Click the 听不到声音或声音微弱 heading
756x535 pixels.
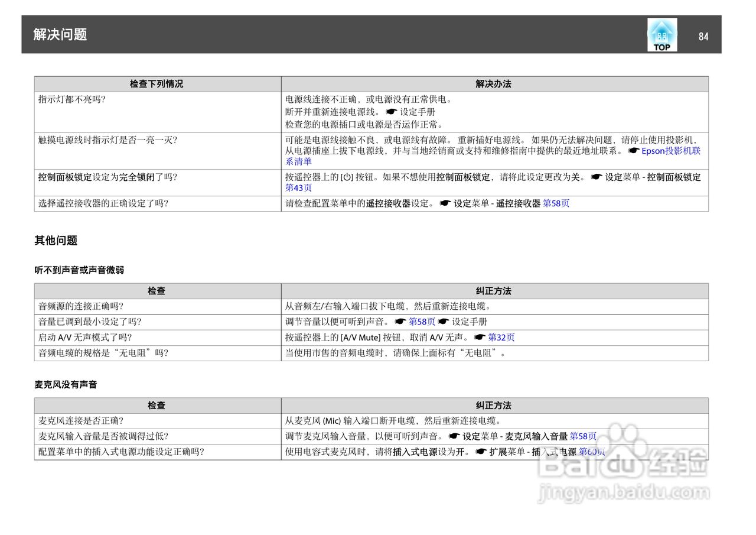(79, 270)
